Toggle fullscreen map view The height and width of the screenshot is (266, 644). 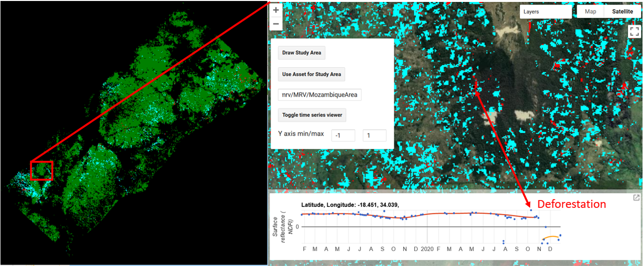coord(634,32)
